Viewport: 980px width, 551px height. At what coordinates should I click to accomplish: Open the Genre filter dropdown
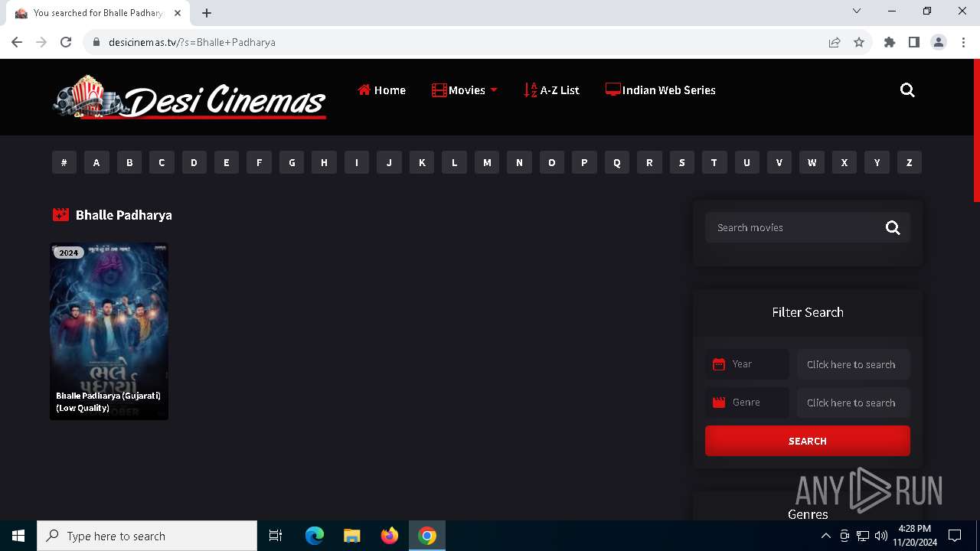coord(854,403)
